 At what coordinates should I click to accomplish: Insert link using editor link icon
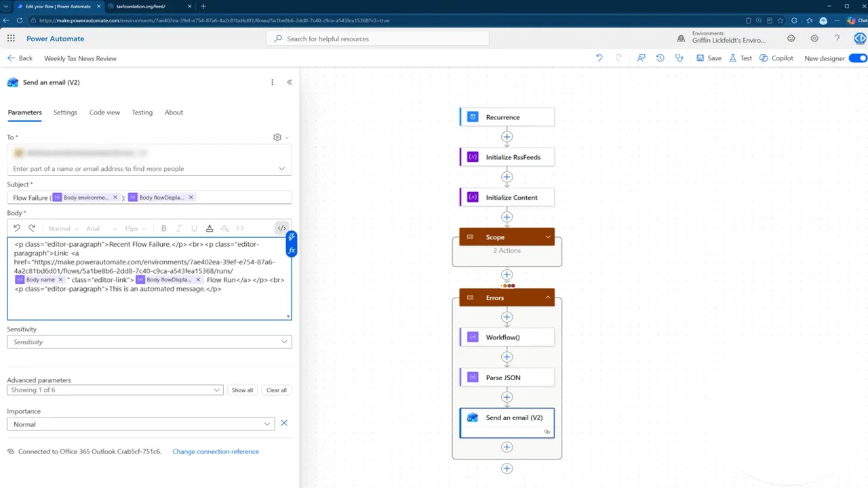point(240,228)
